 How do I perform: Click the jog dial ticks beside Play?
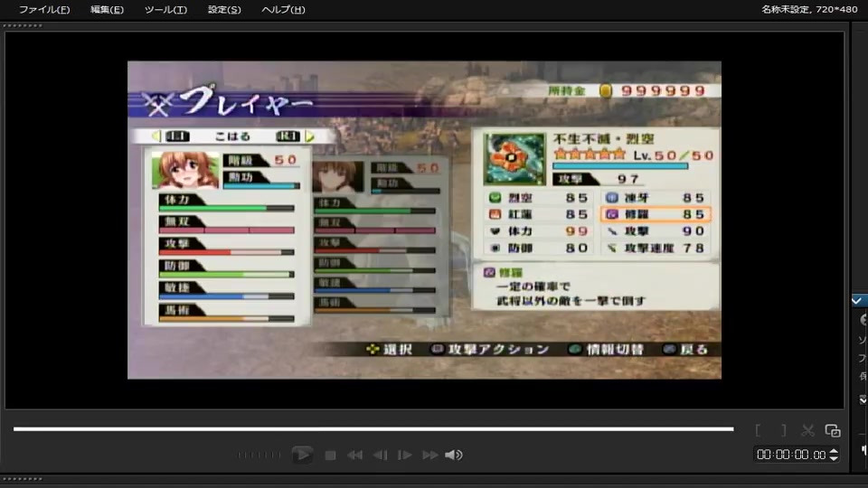259,455
